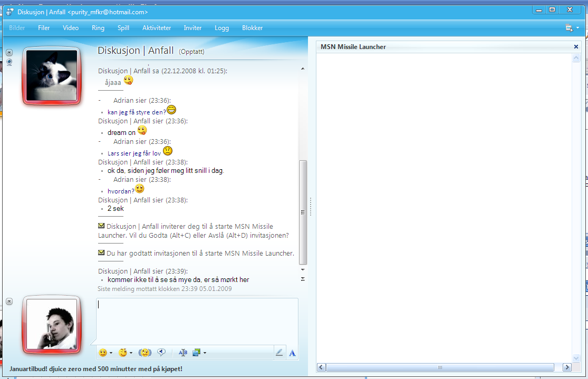Minimize the conversation window
The width and height of the screenshot is (588, 379).
(539, 9)
